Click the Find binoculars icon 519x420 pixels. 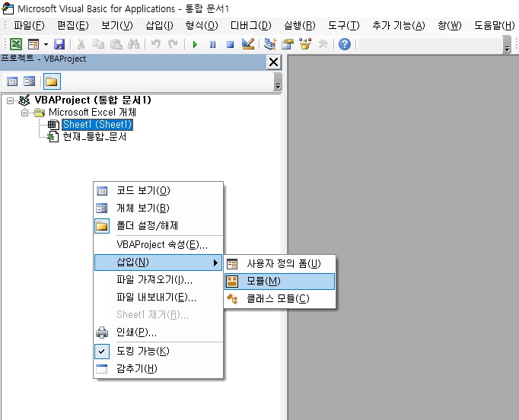(x=133, y=44)
